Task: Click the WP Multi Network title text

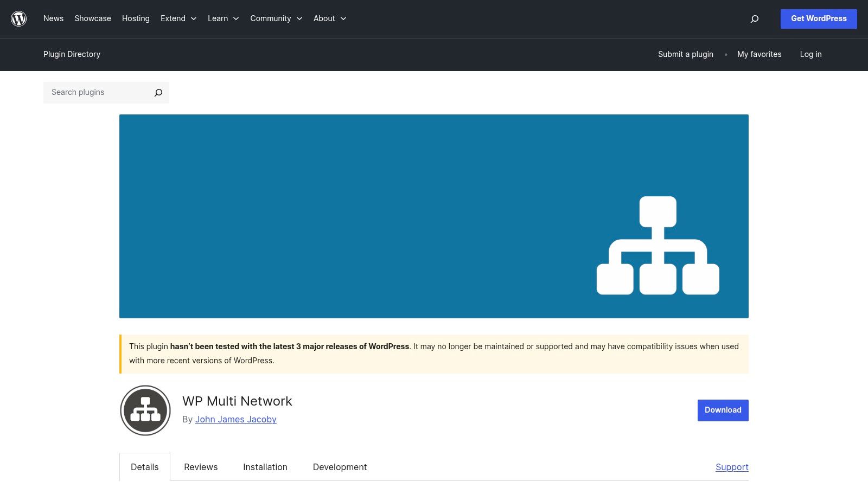Action: click(237, 401)
